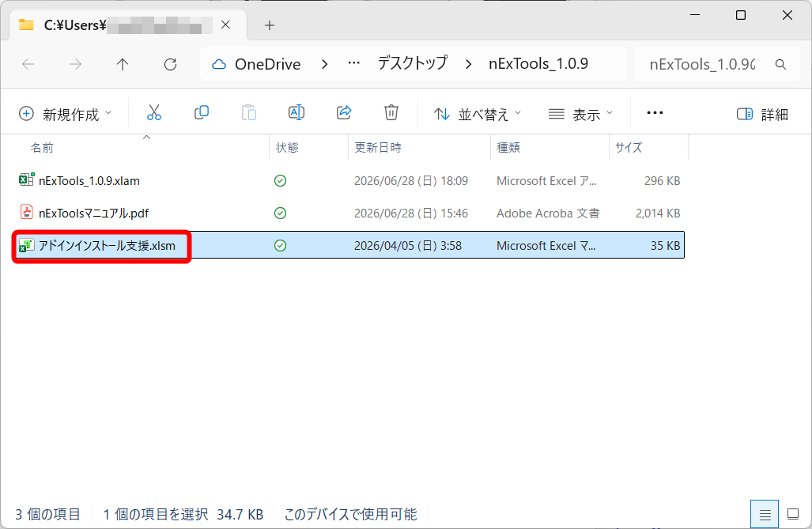Click OneDrive in the address bar
Screen dimensions: 812x529
tap(267, 64)
